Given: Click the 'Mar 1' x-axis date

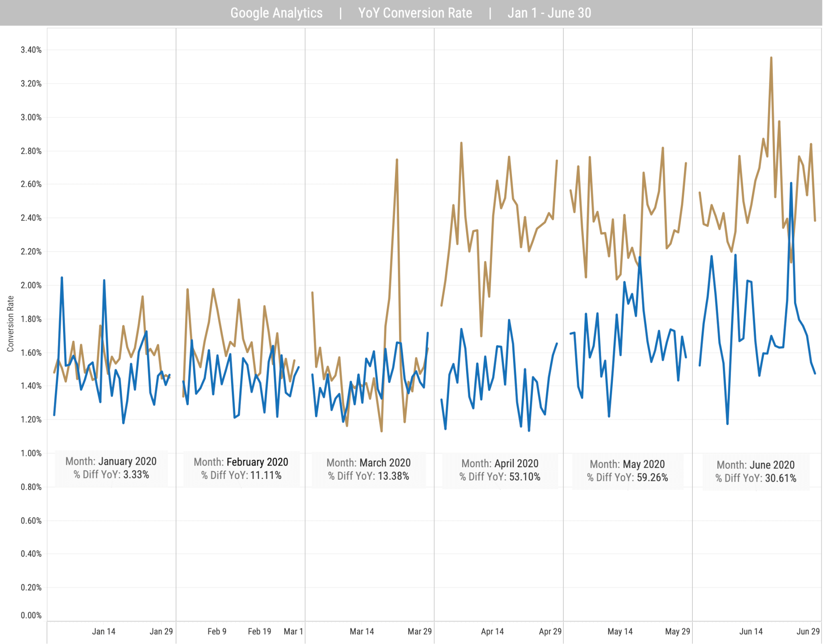Looking at the screenshot, I should coord(293,632).
